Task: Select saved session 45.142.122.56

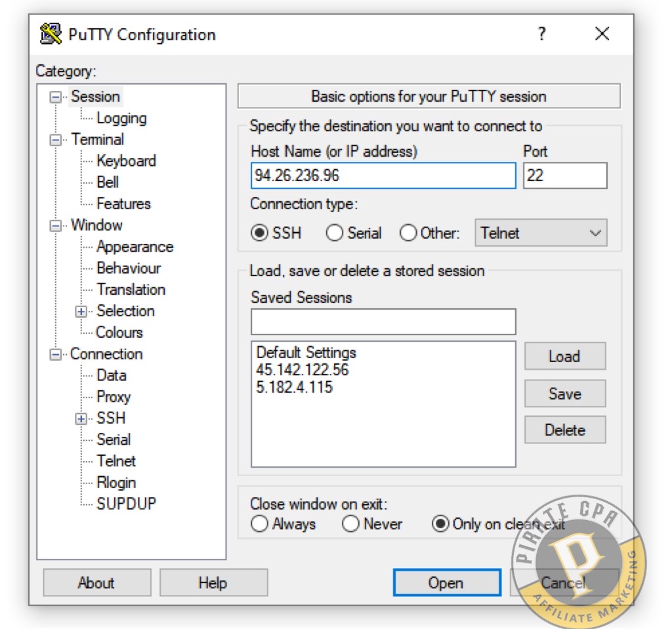Action: (x=302, y=370)
